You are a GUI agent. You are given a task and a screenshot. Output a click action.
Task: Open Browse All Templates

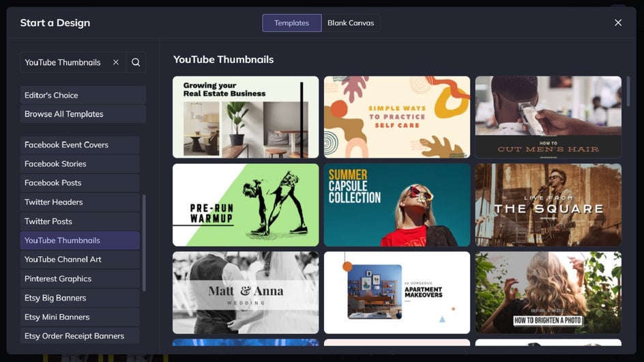click(x=83, y=114)
